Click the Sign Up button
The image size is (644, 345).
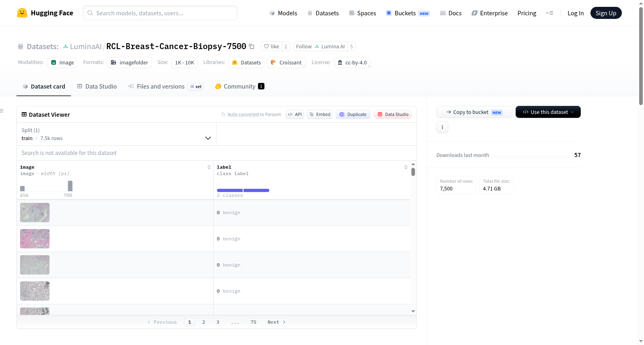[x=606, y=13]
